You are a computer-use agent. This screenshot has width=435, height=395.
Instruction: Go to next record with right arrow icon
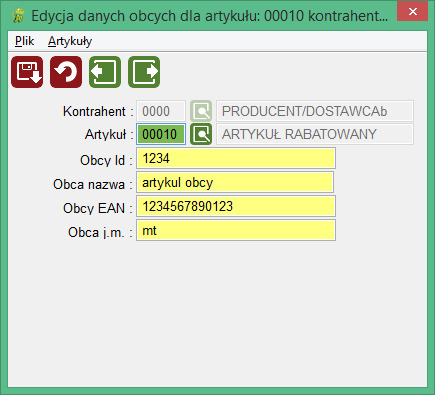144,72
